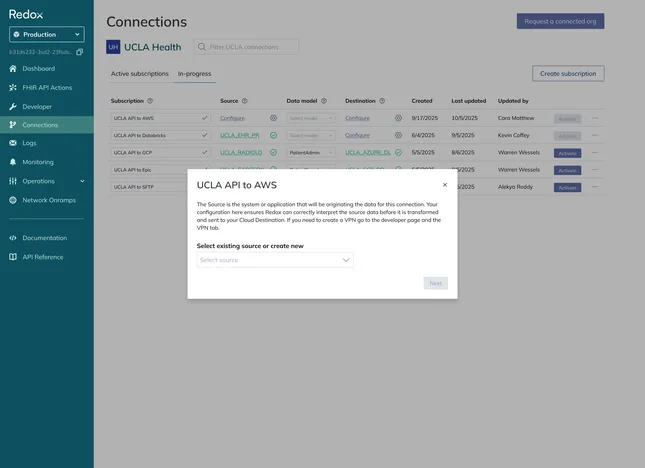Go to Developer via the wrench icon
This screenshot has height=468, width=645.
[x=13, y=107]
